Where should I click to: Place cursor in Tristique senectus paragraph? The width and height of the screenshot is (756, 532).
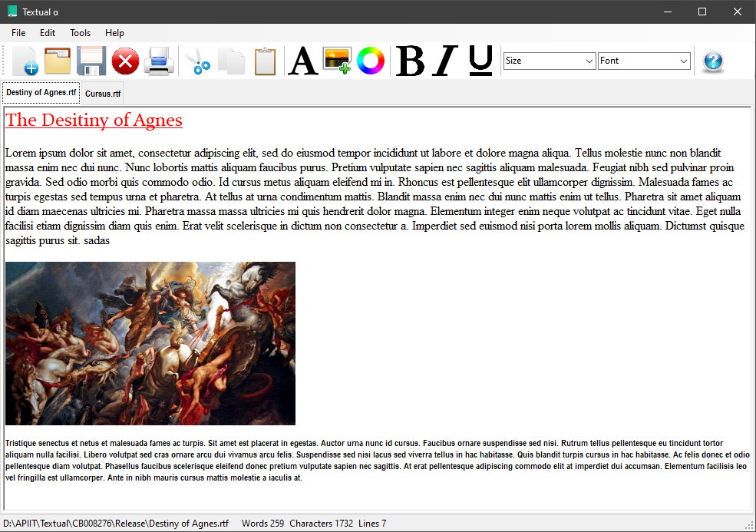(x=378, y=461)
